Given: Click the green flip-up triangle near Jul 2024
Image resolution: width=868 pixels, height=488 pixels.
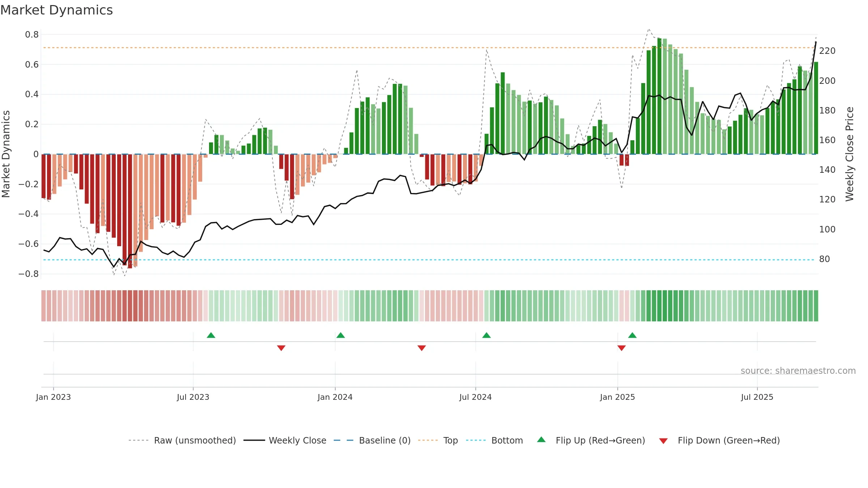Looking at the screenshot, I should pos(486,335).
